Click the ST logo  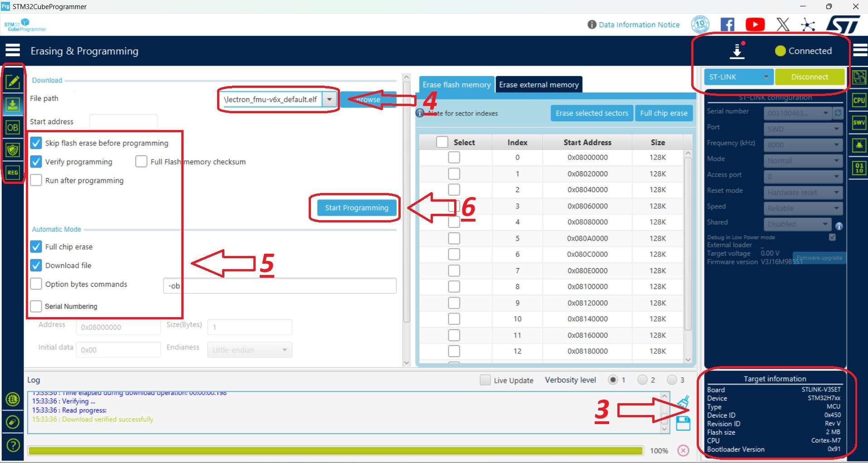click(843, 24)
